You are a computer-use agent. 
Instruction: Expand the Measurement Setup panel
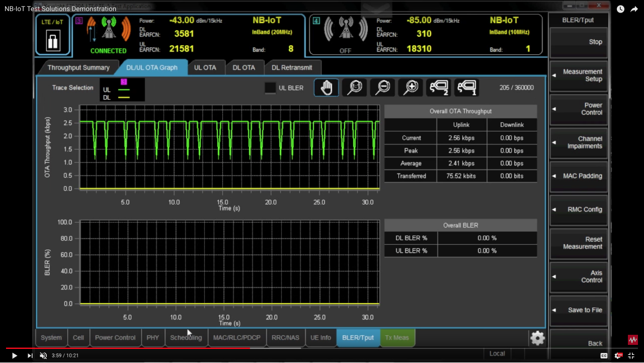click(x=579, y=75)
